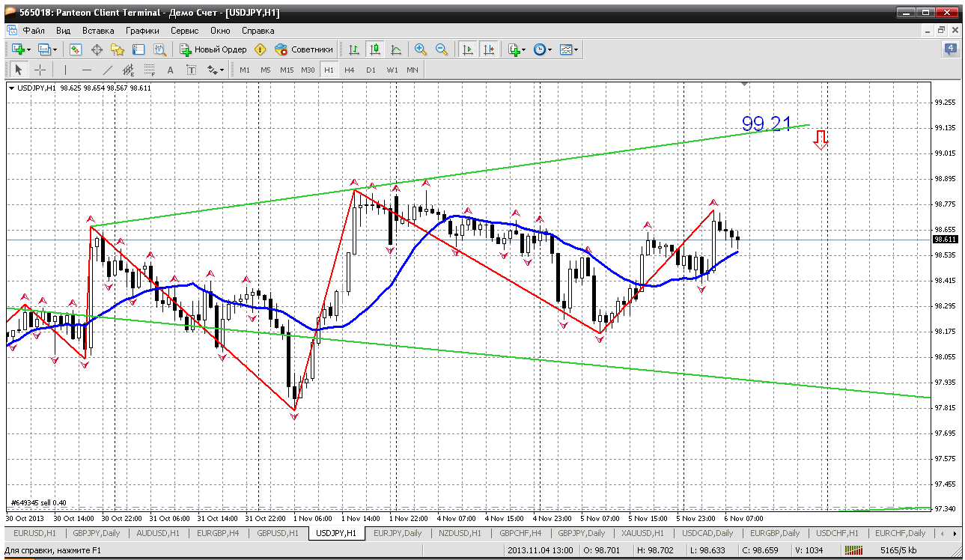Open the Strategy Tester

159,49
